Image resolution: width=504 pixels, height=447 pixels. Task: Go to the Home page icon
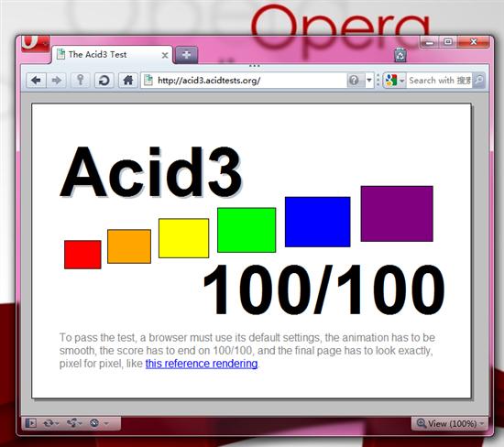[128, 81]
